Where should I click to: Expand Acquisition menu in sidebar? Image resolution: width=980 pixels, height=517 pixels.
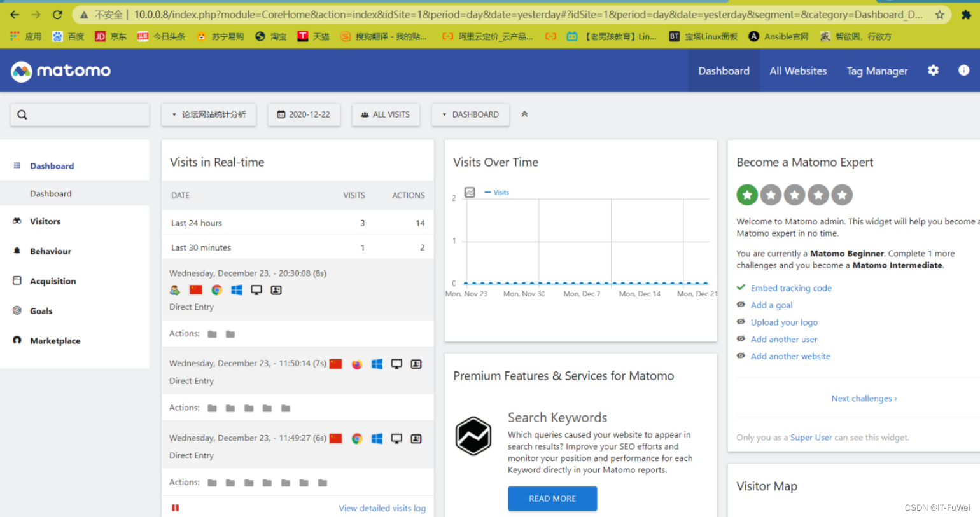53,281
